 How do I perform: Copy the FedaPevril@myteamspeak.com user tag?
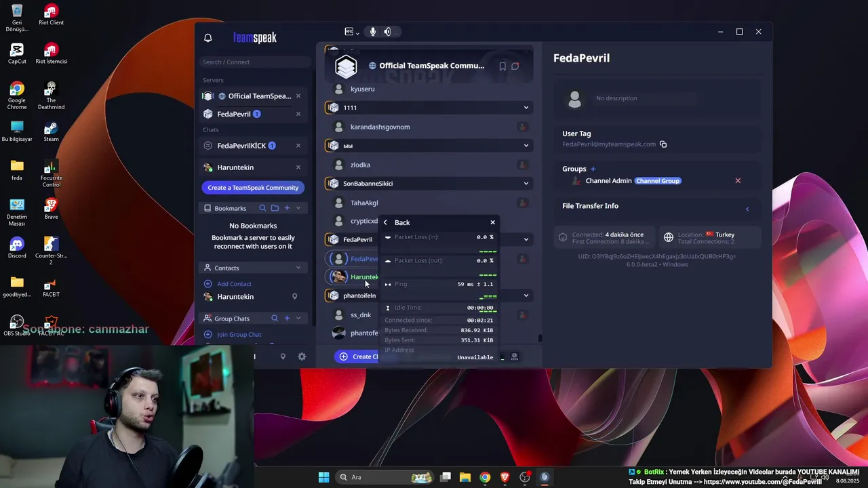pyautogui.click(x=663, y=144)
